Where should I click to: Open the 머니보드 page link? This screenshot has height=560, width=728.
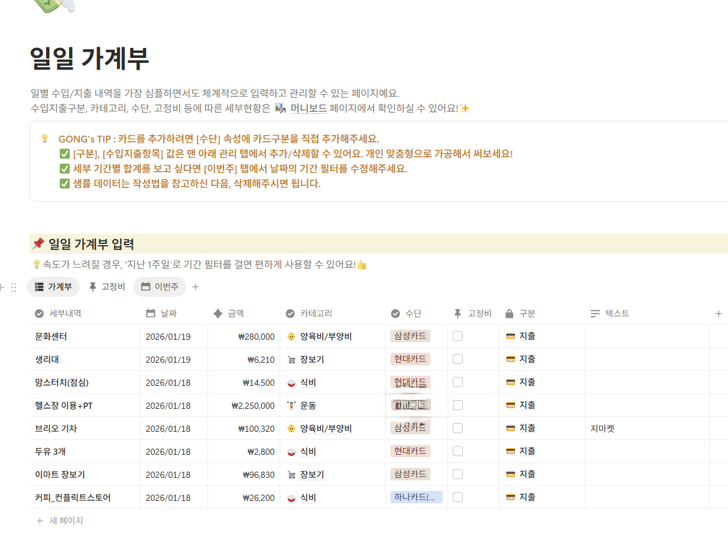click(308, 108)
